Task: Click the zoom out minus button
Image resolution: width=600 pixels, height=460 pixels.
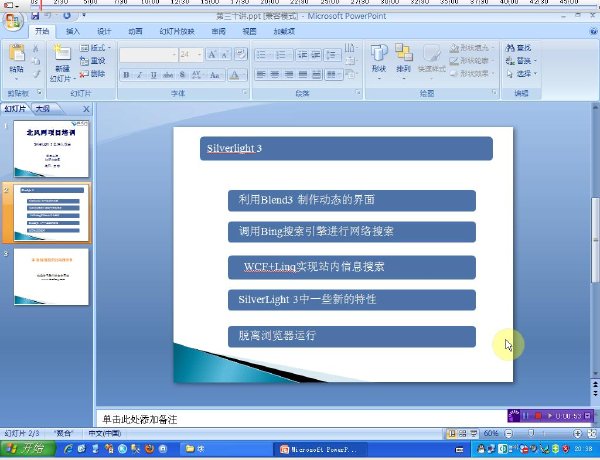Action: tap(509, 434)
